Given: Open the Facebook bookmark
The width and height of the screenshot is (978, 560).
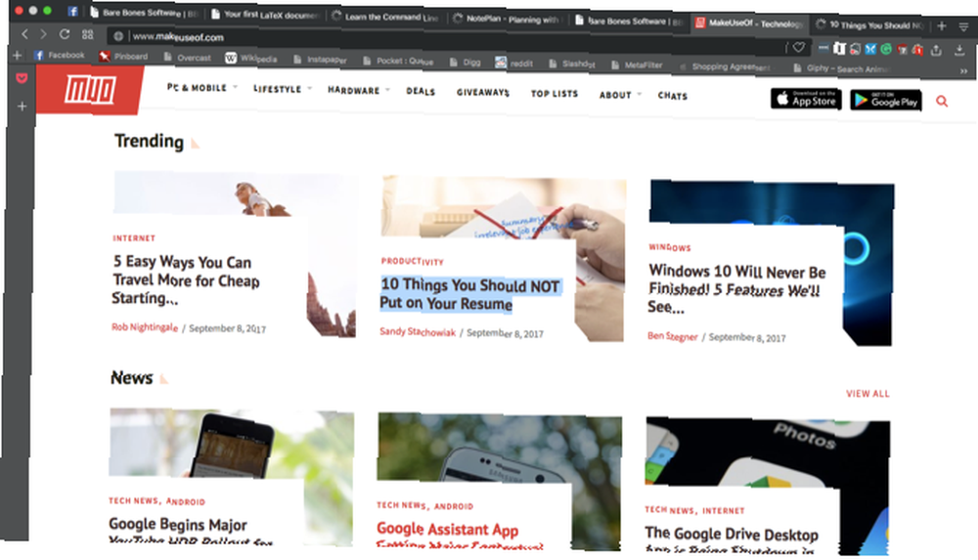Looking at the screenshot, I should tap(61, 55).
